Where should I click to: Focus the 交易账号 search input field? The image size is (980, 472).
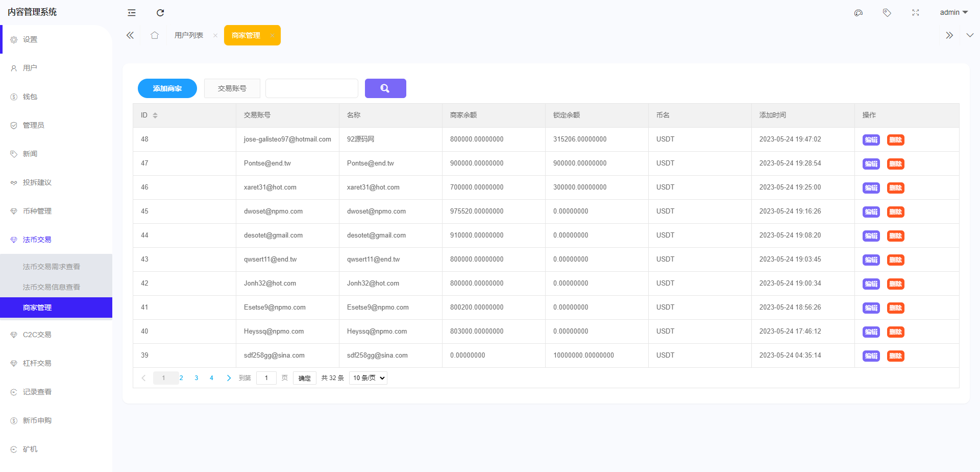coord(312,88)
